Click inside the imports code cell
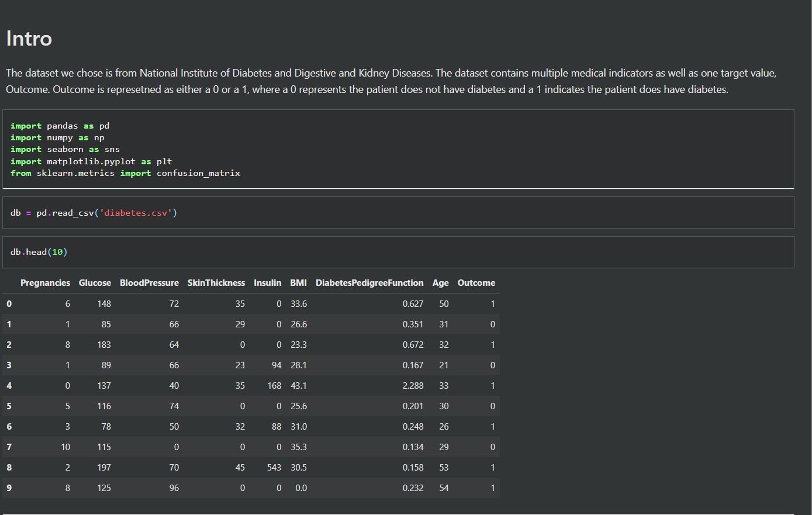The width and height of the screenshot is (812, 515). [x=398, y=149]
